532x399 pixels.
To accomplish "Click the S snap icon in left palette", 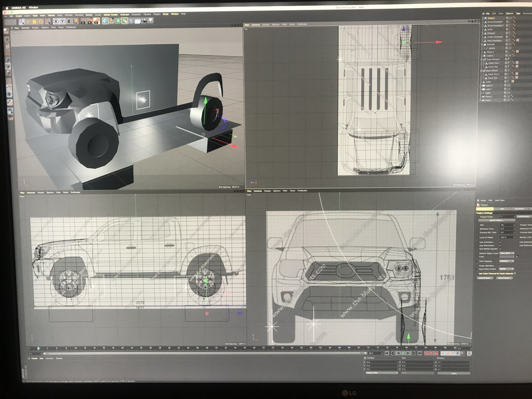I will (9, 94).
